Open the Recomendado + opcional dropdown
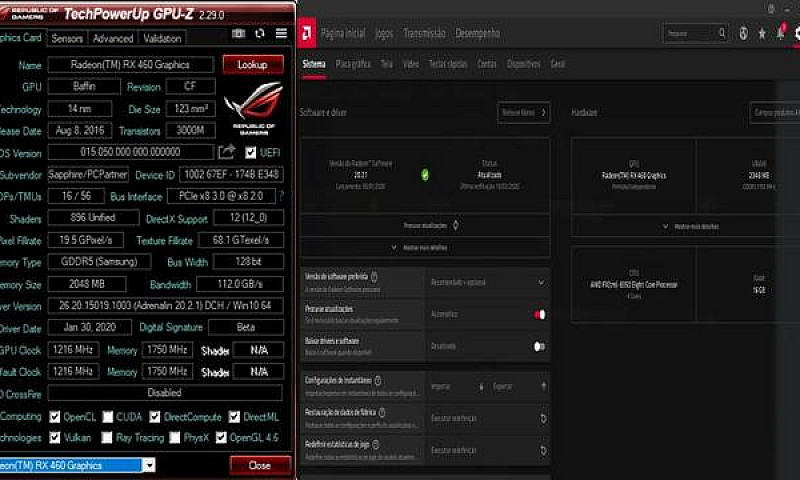Viewport: 800px width, 480px height. point(487,282)
